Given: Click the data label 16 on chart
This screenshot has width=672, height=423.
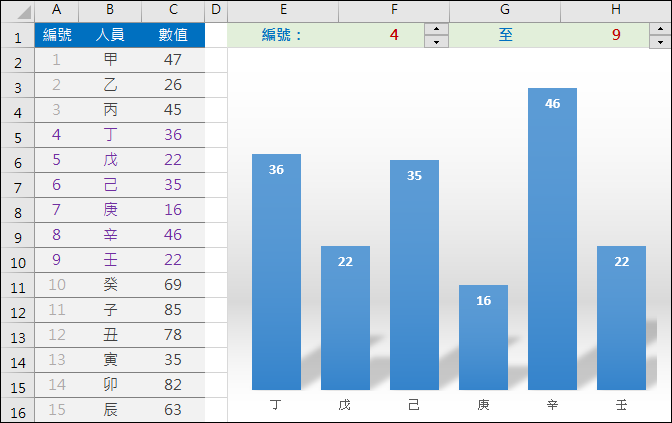Looking at the screenshot, I should [483, 301].
